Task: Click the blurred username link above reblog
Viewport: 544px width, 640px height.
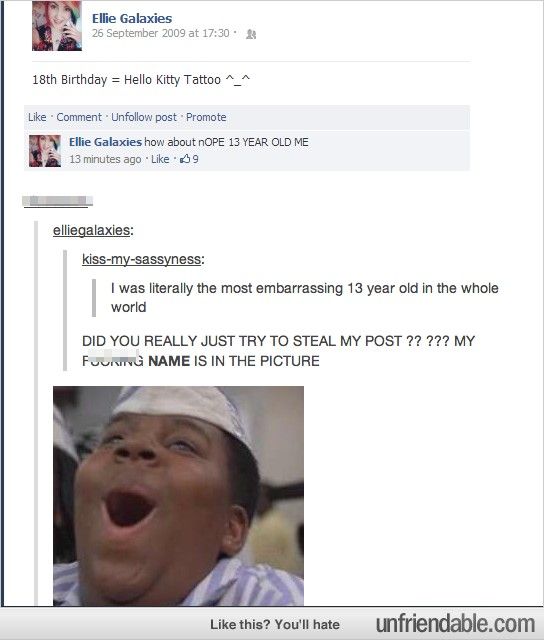Action: 58,202
